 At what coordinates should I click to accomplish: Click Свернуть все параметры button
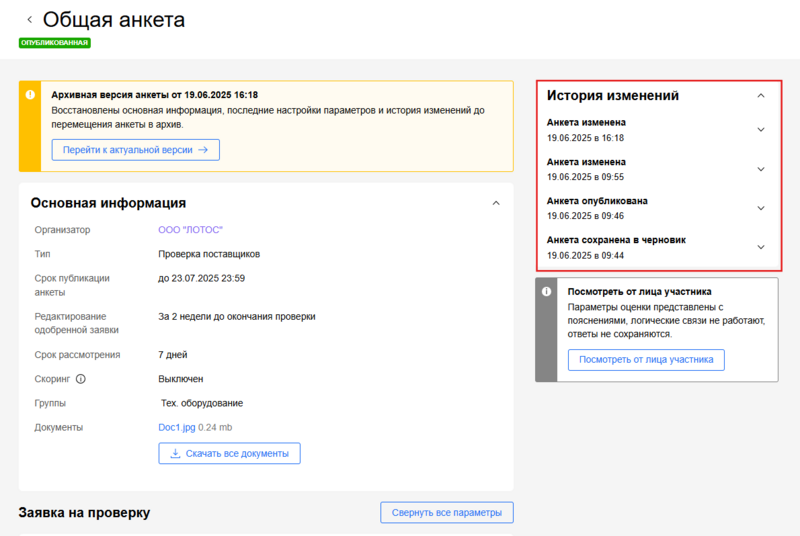click(x=446, y=513)
